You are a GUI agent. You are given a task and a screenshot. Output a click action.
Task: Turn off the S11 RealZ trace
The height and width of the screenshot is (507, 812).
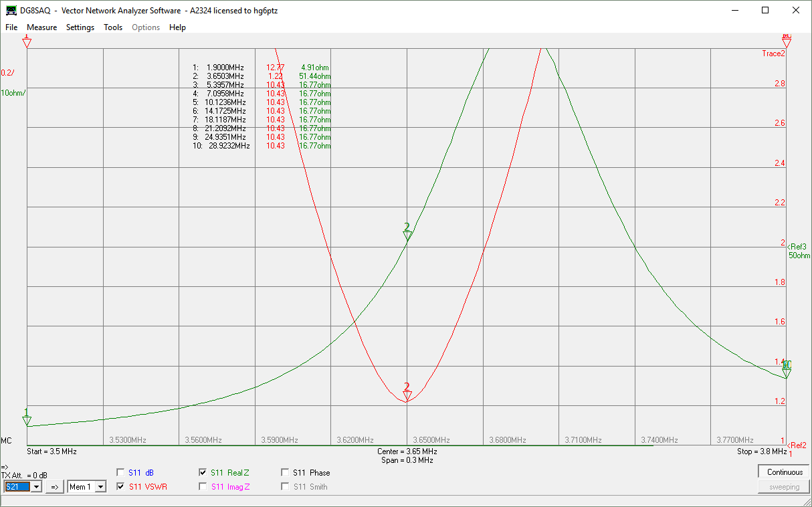(203, 473)
